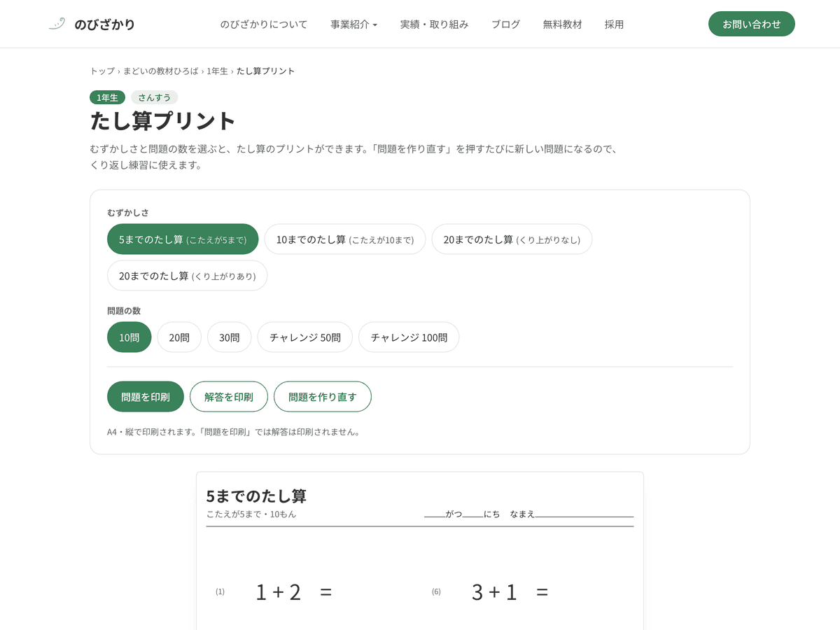Choose チャレンジ 100問 option
Screen dimensions: 840x630
point(409,337)
